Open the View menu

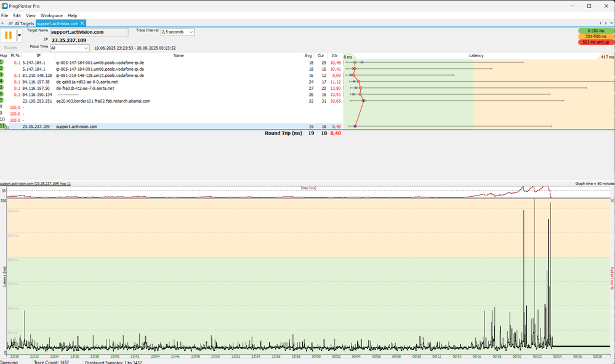click(x=31, y=15)
